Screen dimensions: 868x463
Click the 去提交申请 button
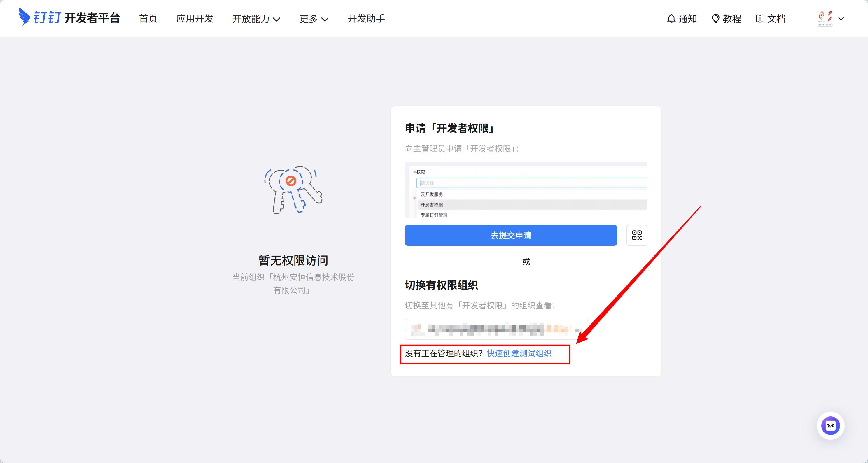coord(510,235)
